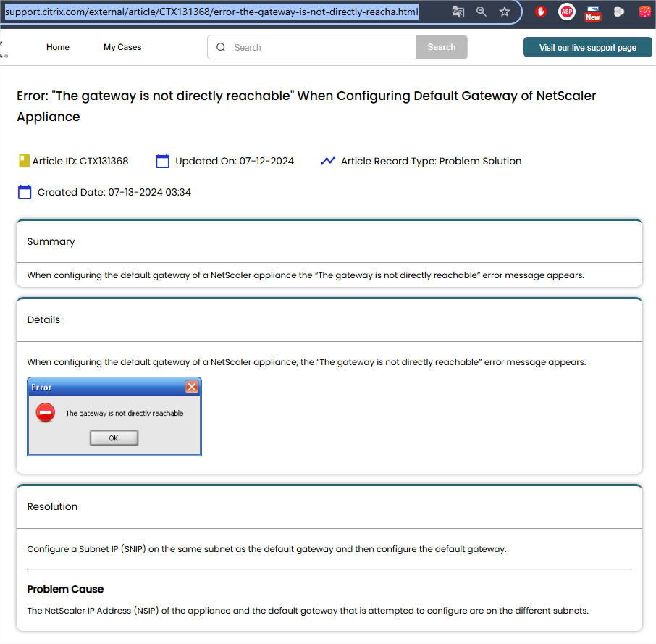
Task: Open the gray circles extension icon
Action: click(619, 12)
